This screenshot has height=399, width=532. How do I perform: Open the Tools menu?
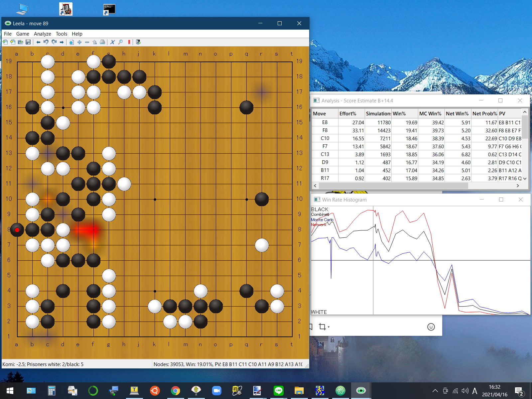click(x=61, y=34)
